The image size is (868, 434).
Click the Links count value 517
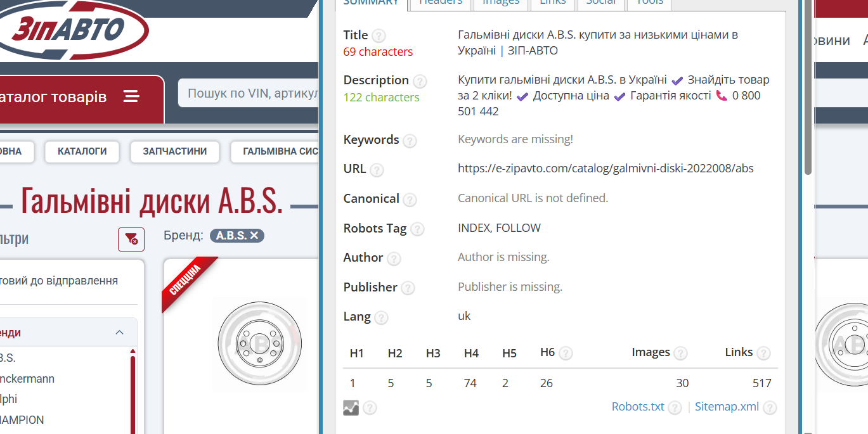762,383
